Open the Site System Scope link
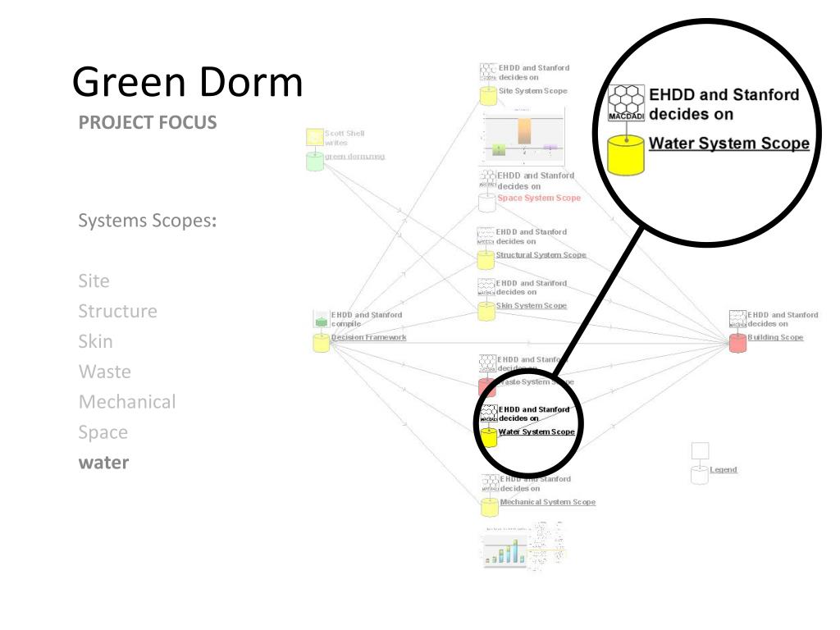Image resolution: width=840 pixels, height=630 pixels. [532, 91]
